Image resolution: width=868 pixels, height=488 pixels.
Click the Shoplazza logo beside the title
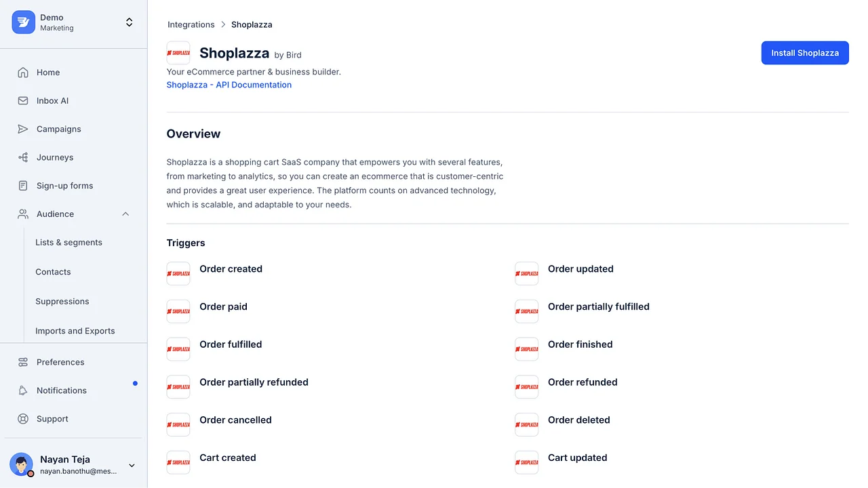178,53
